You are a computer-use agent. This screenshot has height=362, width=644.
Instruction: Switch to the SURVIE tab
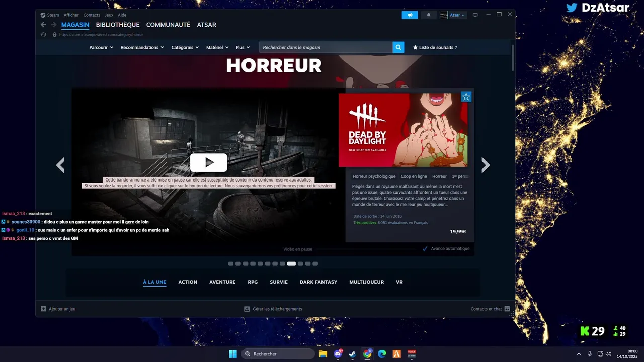(x=279, y=282)
